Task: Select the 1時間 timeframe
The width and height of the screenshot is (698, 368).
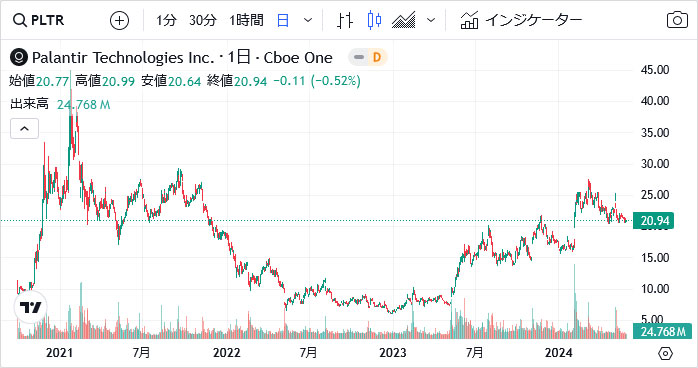Action: tap(246, 20)
